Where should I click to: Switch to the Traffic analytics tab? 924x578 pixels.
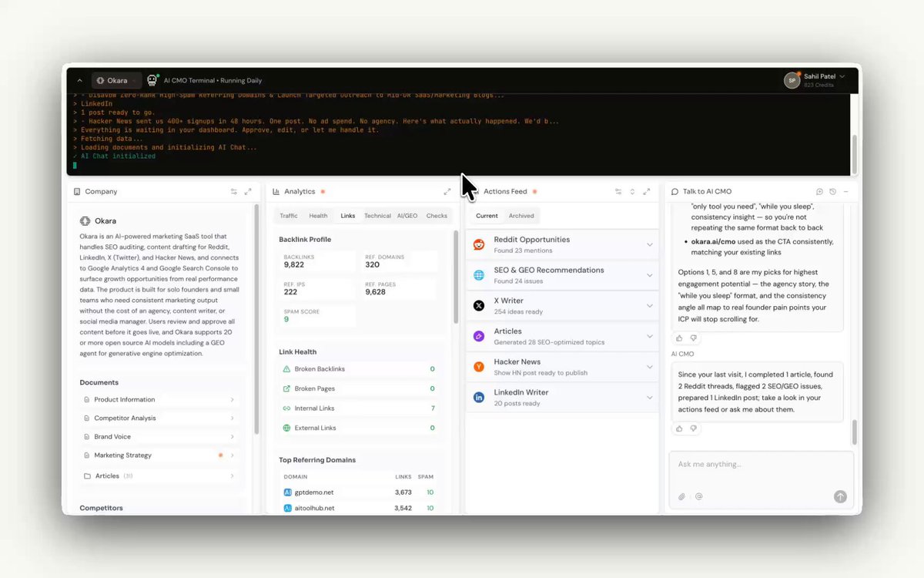pos(289,216)
